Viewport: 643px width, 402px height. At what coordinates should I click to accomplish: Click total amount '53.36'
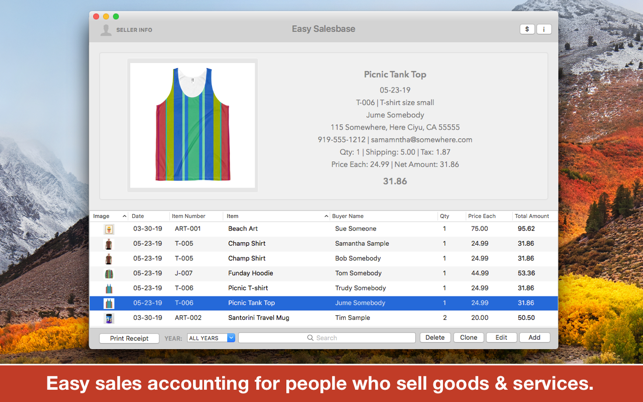pyautogui.click(x=526, y=273)
